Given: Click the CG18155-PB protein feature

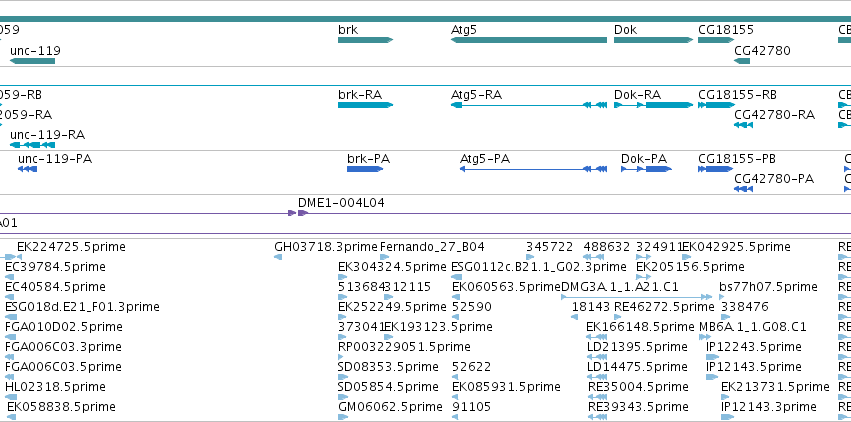Looking at the screenshot, I should pyautogui.click(x=715, y=169).
